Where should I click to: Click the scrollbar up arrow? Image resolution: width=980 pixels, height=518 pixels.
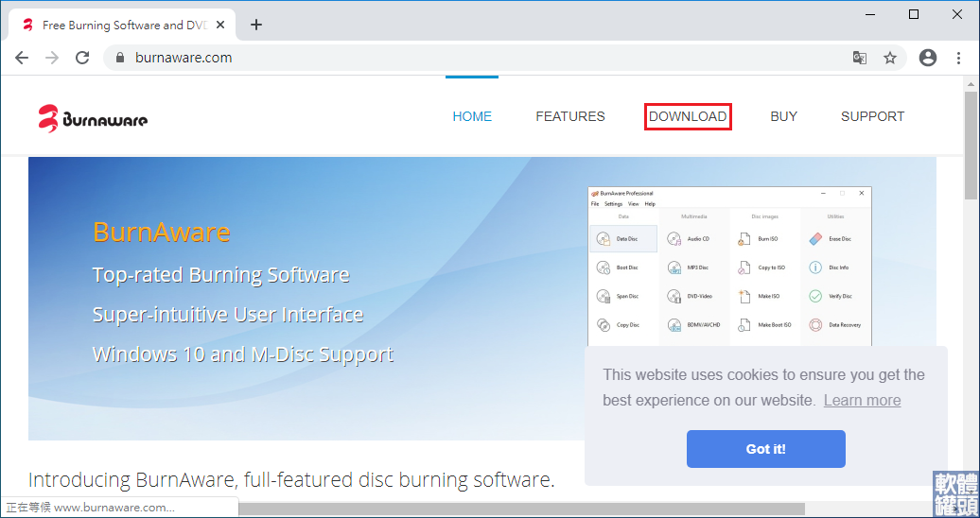[x=971, y=84]
